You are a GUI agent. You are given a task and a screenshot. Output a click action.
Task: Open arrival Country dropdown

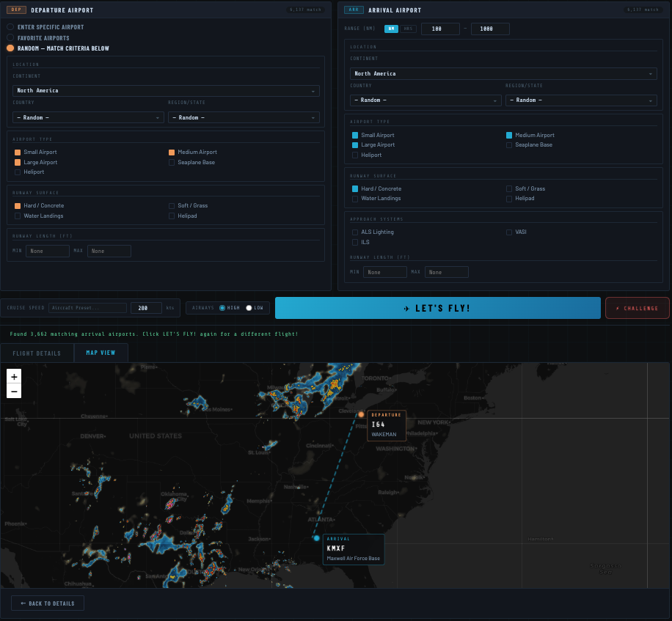(x=426, y=100)
